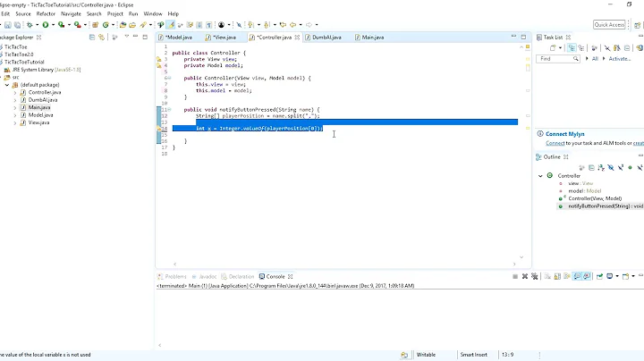Viewport: 644px width, 361px height.
Task: Open Back navigation history dropdown arrow
Action: 301,25
